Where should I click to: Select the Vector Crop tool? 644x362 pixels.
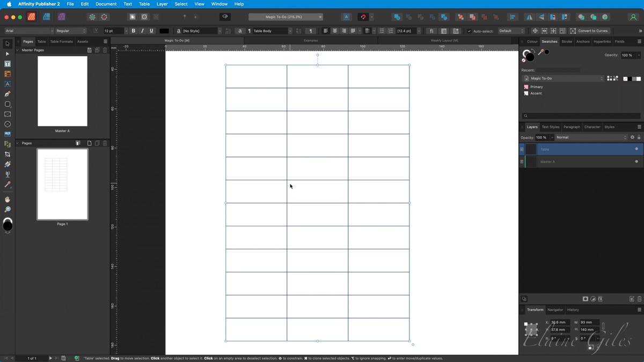8,154
